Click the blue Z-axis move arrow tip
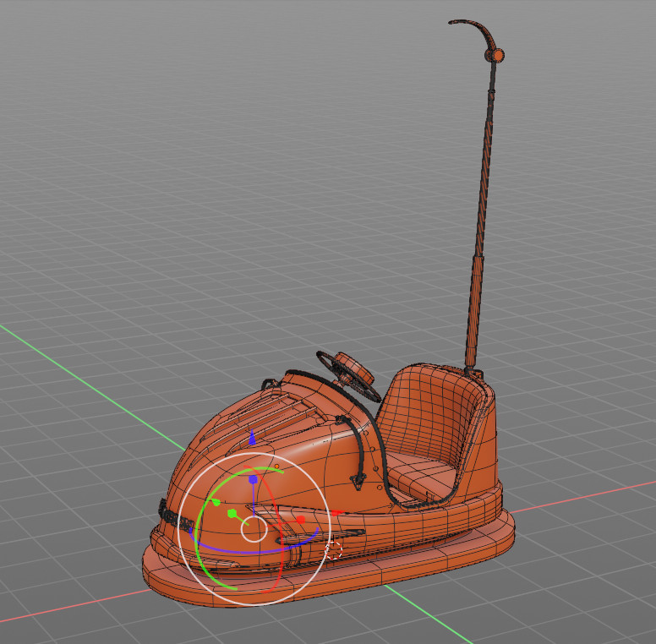The image size is (656, 644). pyautogui.click(x=252, y=438)
